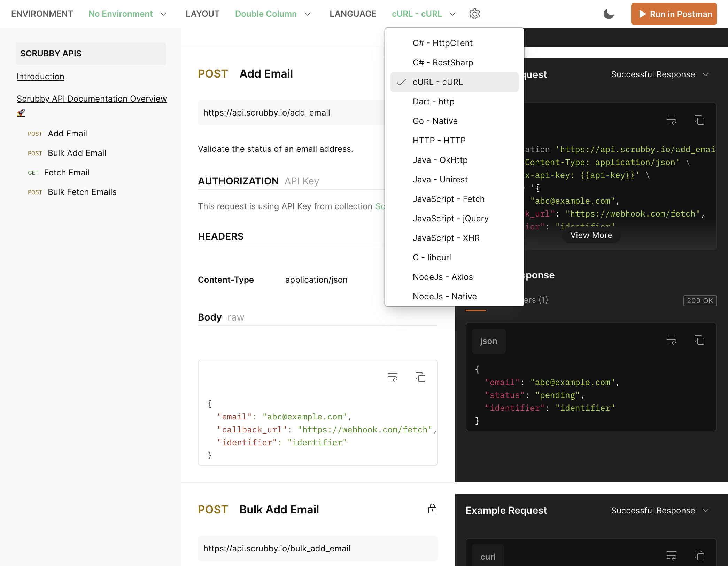Select C - libcurl language

454,258
